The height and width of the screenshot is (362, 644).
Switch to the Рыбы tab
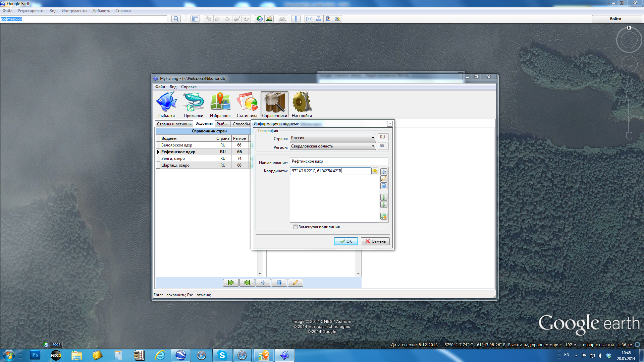[222, 124]
